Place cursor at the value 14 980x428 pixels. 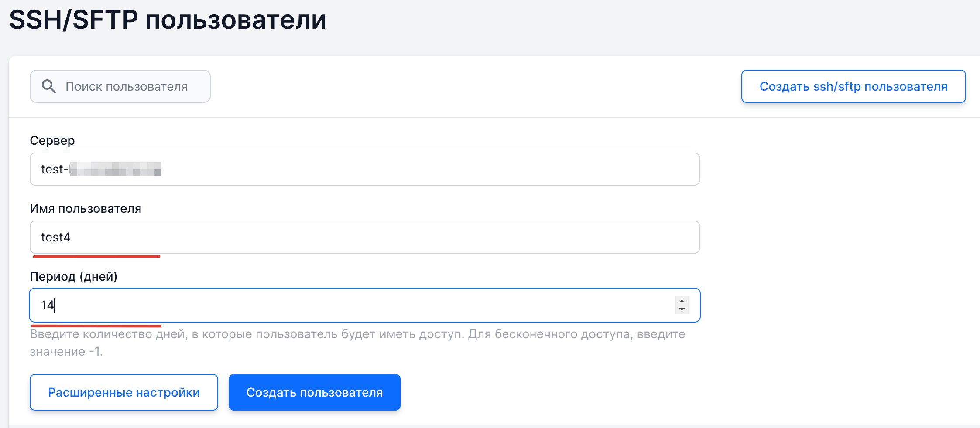(48, 305)
